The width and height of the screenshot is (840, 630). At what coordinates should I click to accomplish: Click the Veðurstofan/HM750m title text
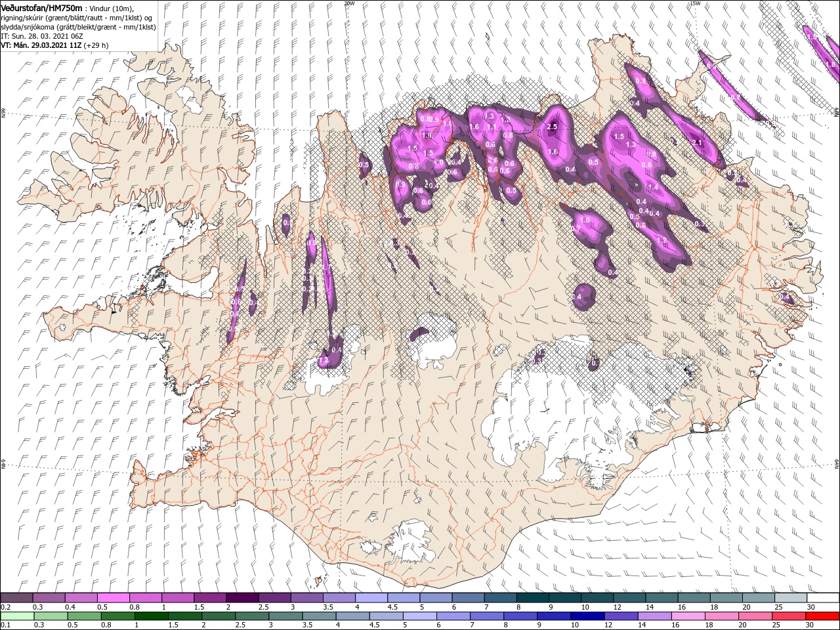point(42,9)
